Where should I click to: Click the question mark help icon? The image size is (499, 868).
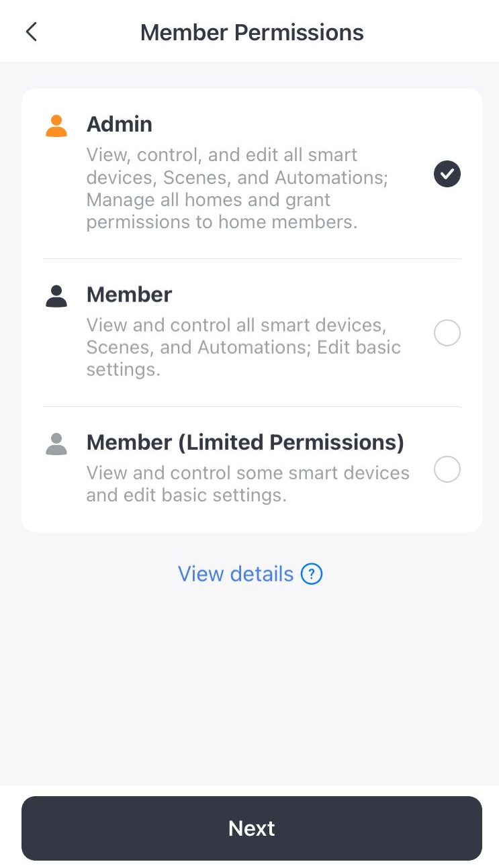pos(312,574)
